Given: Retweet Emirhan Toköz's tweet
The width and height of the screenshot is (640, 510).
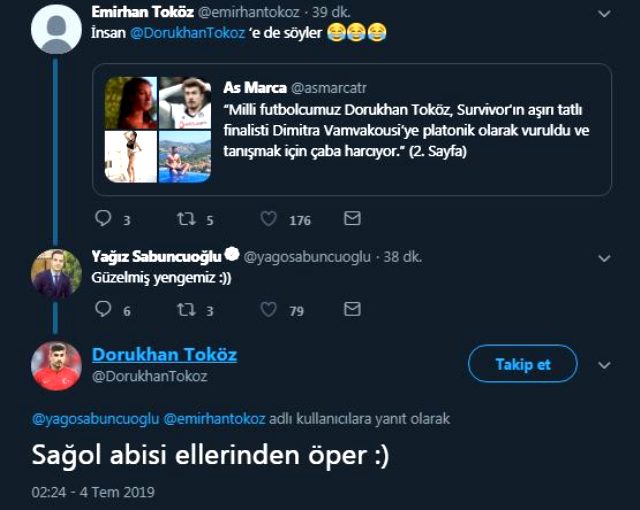Looking at the screenshot, I should click(x=185, y=219).
